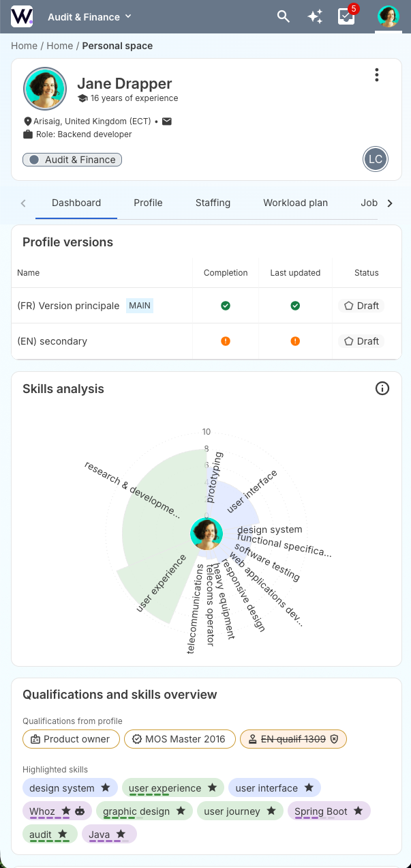Click the email envelope icon
The height and width of the screenshot is (868, 411).
point(167,121)
